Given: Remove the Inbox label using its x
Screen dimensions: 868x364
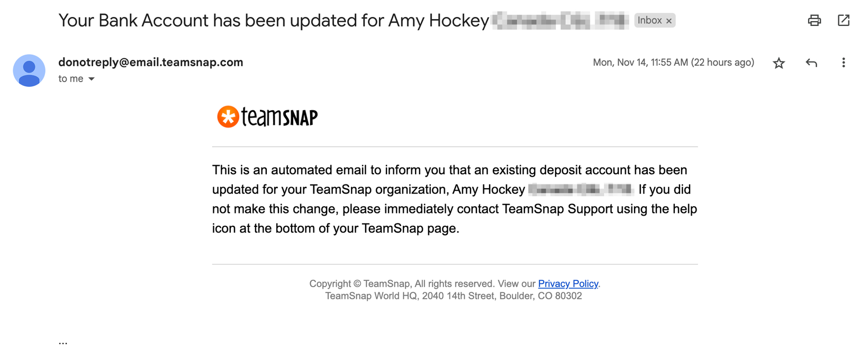Looking at the screenshot, I should coord(669,21).
